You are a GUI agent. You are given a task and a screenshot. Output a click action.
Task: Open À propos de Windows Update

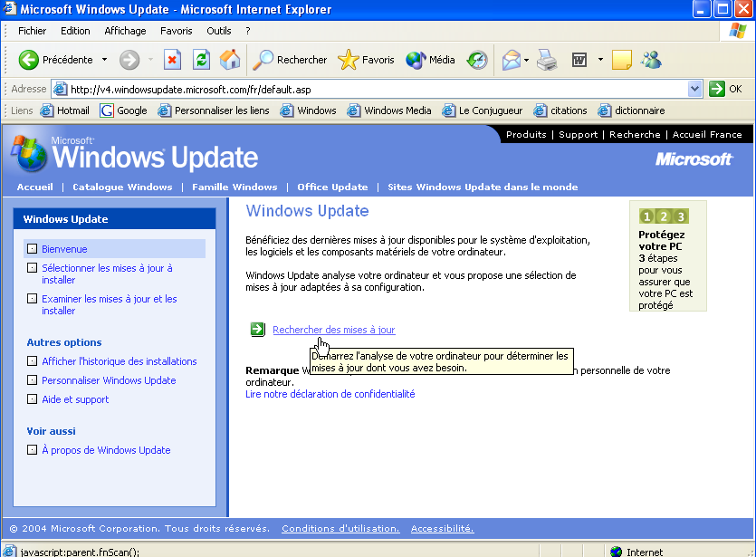pos(106,450)
